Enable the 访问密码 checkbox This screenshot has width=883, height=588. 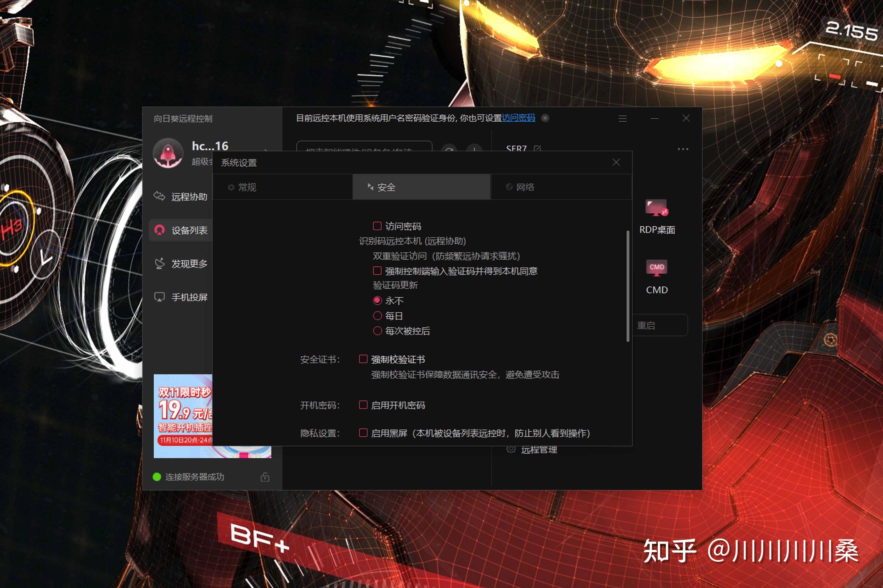(377, 226)
